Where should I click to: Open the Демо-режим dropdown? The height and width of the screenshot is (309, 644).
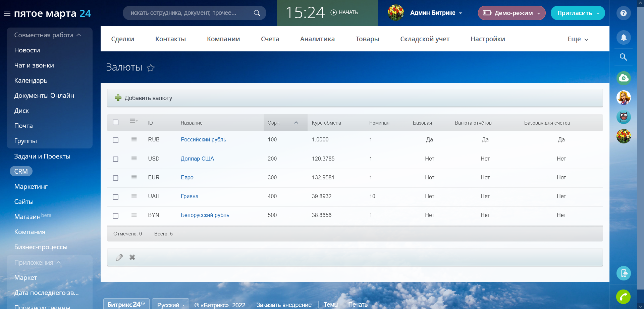click(512, 13)
